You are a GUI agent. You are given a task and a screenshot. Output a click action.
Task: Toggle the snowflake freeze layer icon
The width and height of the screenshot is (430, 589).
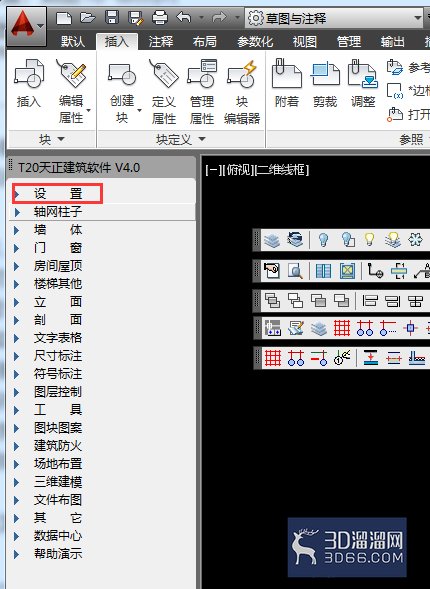[x=415, y=240]
